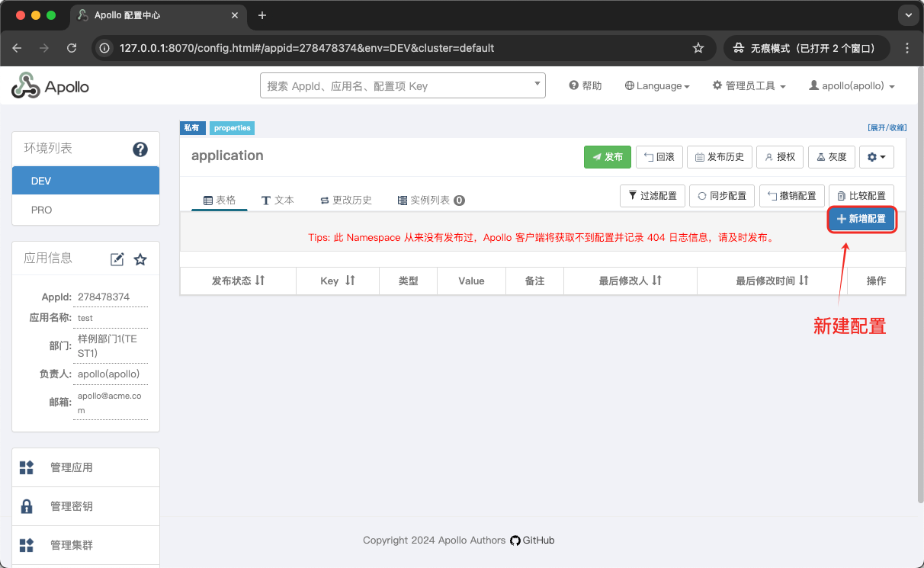Open the apollo(apollo) user menu
Image resolution: width=924 pixels, height=568 pixels.
(x=852, y=86)
